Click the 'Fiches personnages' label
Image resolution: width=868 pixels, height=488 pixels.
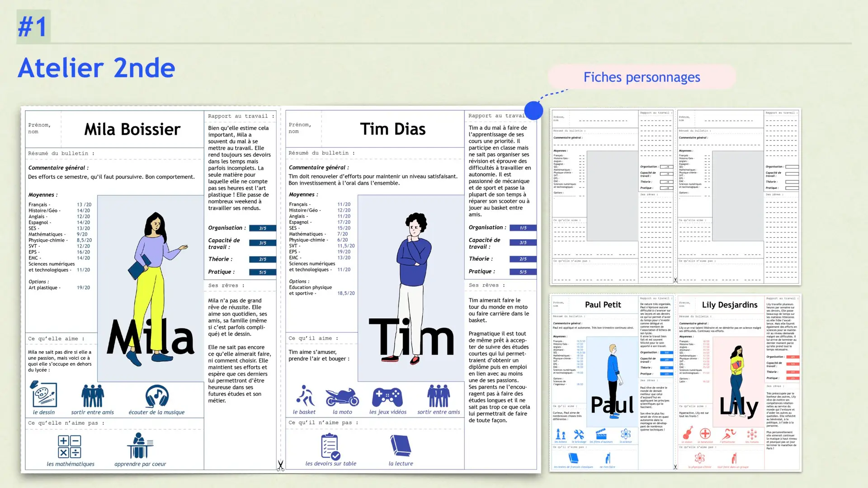tap(642, 77)
